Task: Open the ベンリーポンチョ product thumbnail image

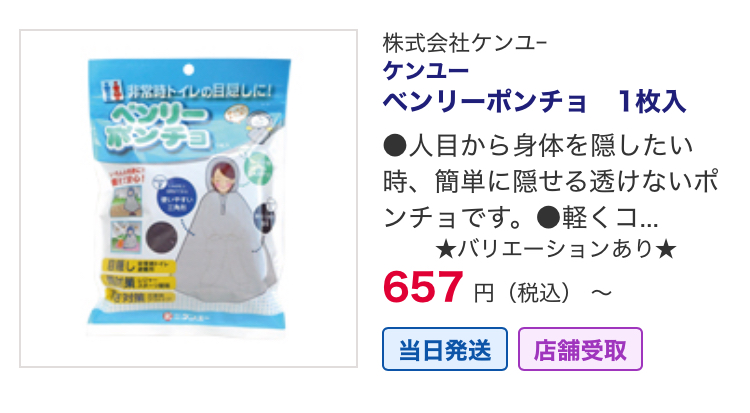Action: pyautogui.click(x=188, y=199)
